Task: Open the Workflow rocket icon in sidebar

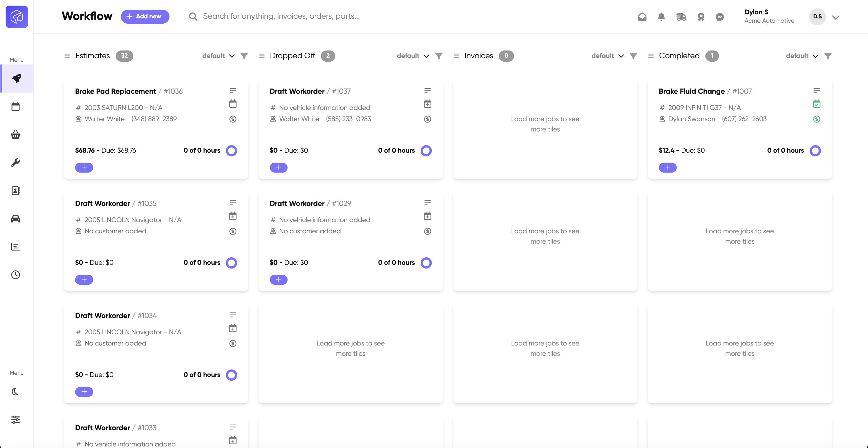Action: [x=16, y=79]
